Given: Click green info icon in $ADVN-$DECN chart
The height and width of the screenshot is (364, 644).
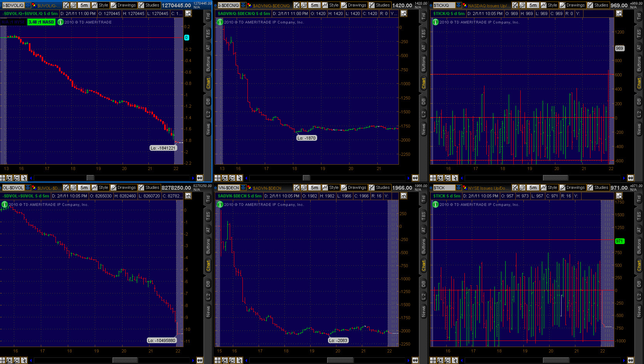Looking at the screenshot, I should click(x=220, y=204).
